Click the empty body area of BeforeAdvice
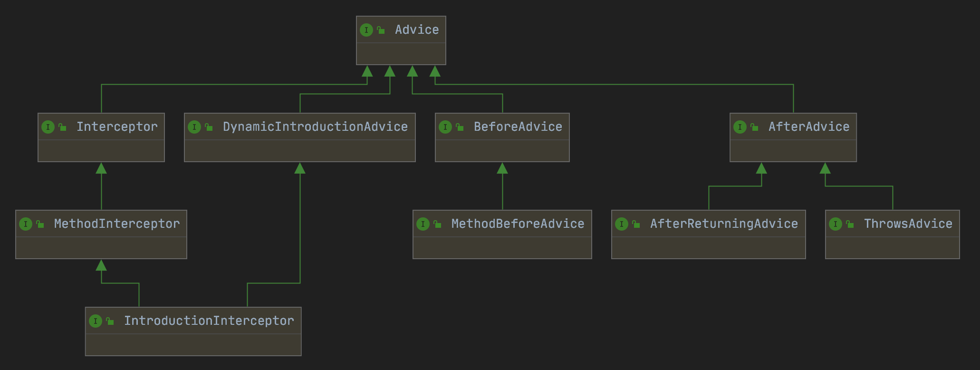Screen dimensions: 980x370 coord(502,151)
